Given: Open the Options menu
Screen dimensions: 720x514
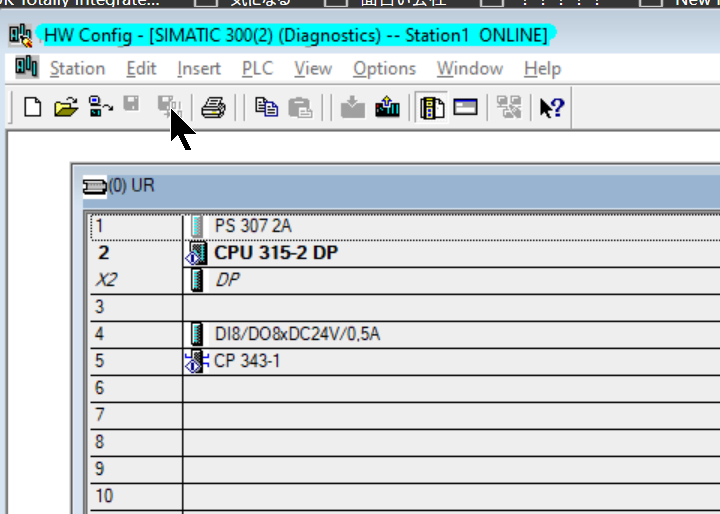Looking at the screenshot, I should (384, 68).
